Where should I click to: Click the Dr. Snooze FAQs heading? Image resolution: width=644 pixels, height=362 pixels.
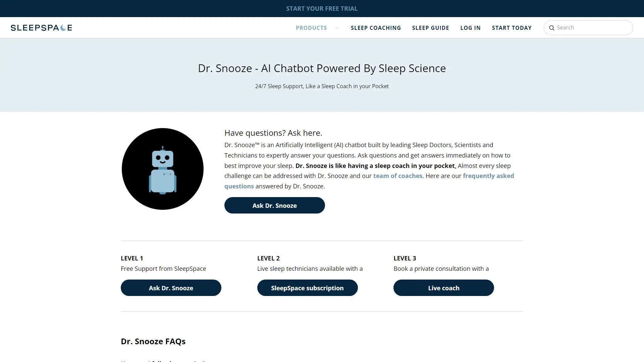coord(153,341)
